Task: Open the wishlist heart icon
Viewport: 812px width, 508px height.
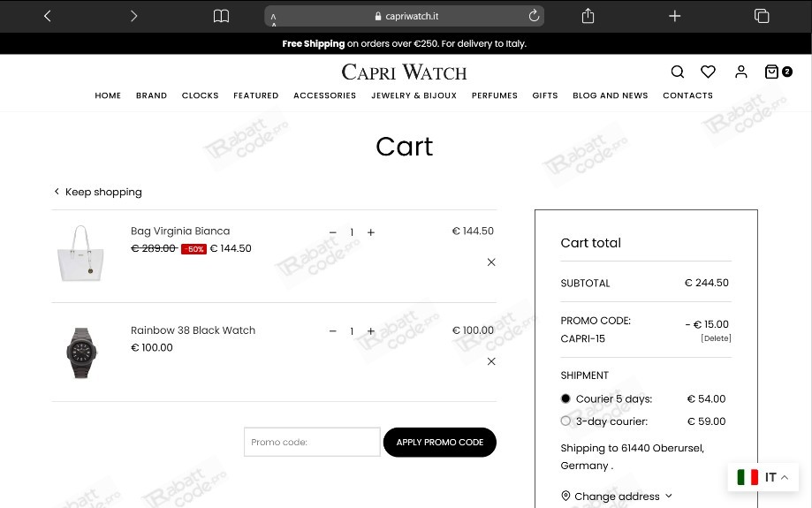Action: tap(708, 72)
